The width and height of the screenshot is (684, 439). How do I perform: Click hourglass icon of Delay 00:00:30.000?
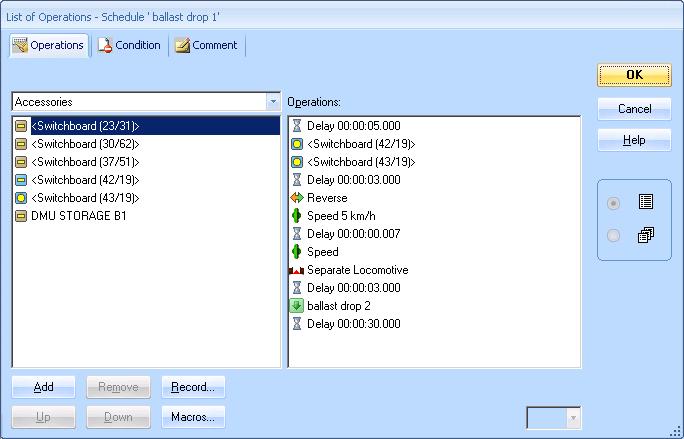pos(297,324)
